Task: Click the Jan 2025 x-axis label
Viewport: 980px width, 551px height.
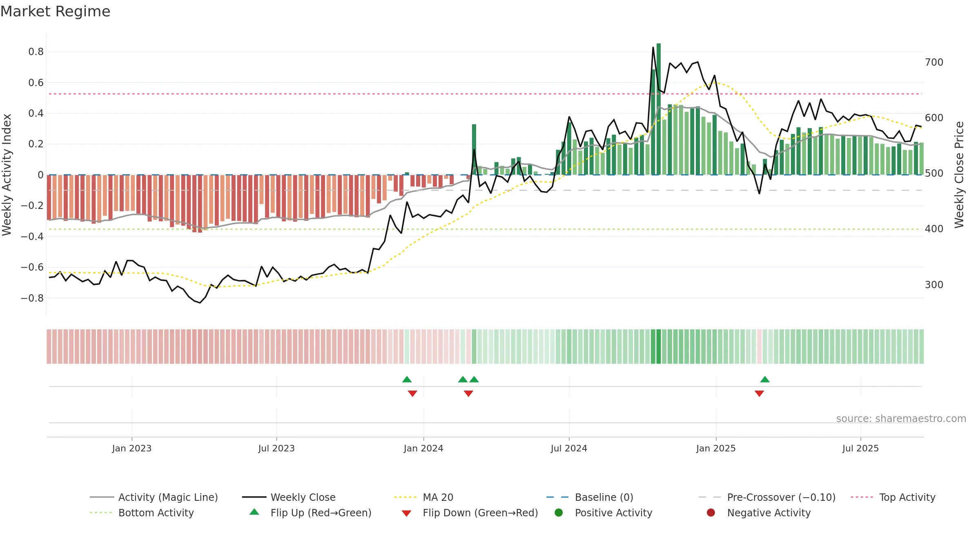Action: pos(716,448)
